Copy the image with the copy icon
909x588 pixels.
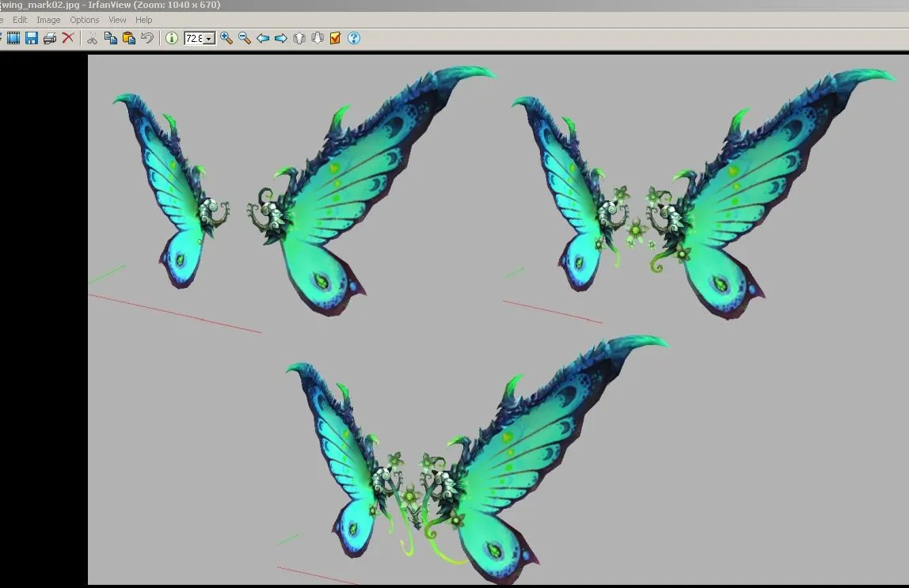pos(110,38)
